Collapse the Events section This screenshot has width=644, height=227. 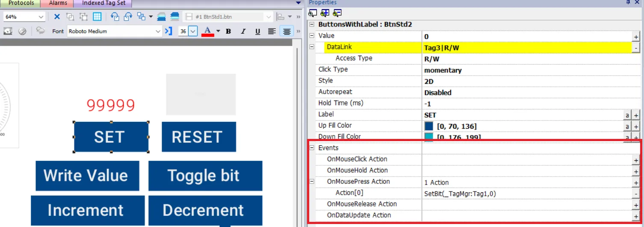pyautogui.click(x=312, y=148)
